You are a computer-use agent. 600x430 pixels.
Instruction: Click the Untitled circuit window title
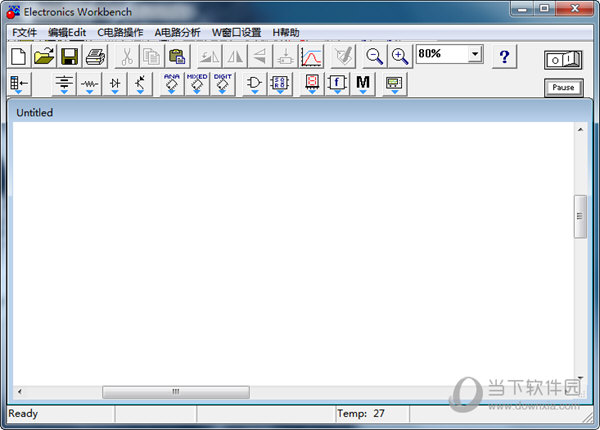[x=34, y=113]
